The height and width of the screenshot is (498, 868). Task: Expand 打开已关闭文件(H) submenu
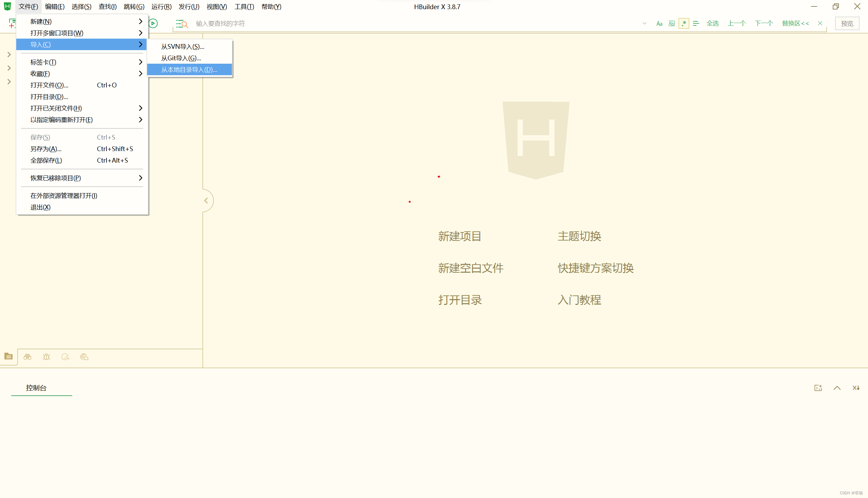[x=82, y=108]
